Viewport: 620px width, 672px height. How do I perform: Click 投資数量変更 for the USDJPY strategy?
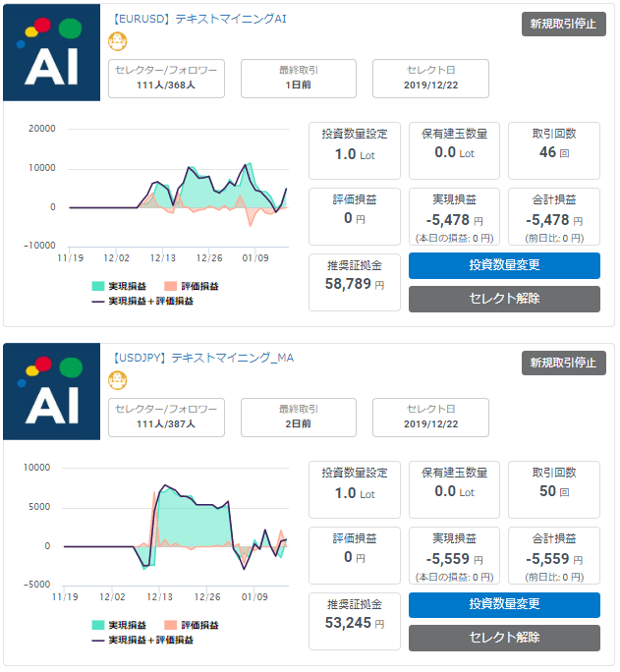pyautogui.click(x=504, y=604)
